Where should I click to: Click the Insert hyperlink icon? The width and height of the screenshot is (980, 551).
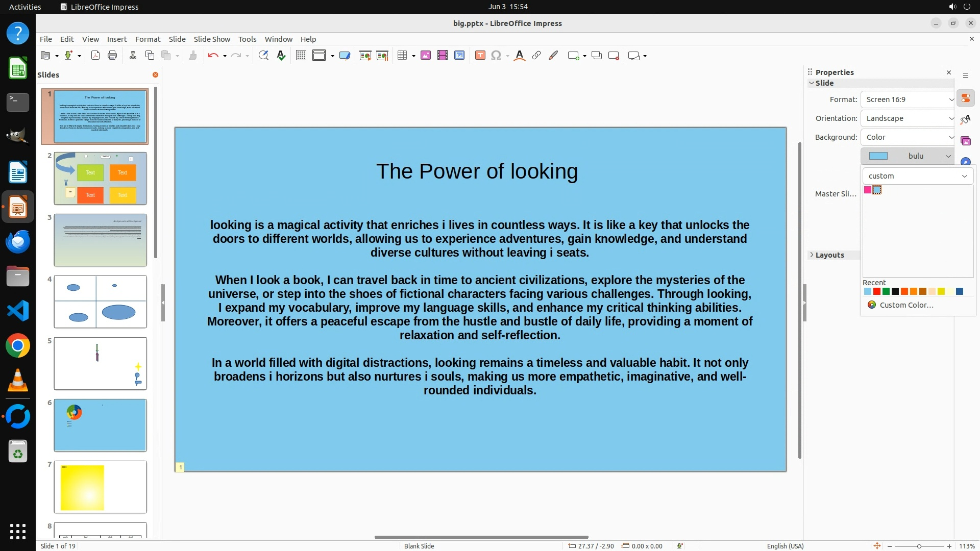[x=536, y=56]
